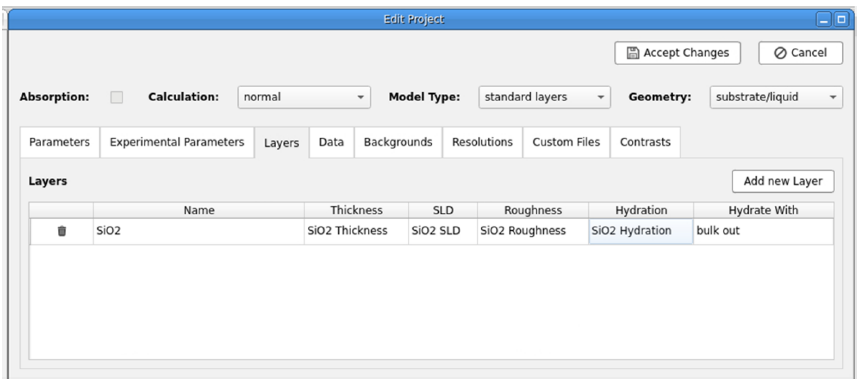The image size is (861, 382).
Task: Select the SiO2 name cell
Action: 199,231
